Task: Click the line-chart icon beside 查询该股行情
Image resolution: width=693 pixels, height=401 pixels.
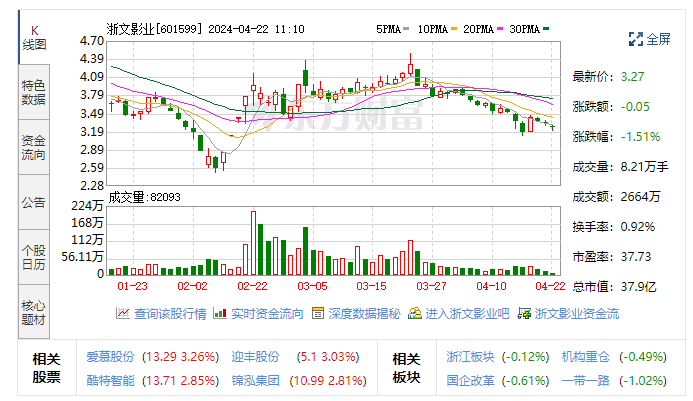Action: click(x=122, y=313)
